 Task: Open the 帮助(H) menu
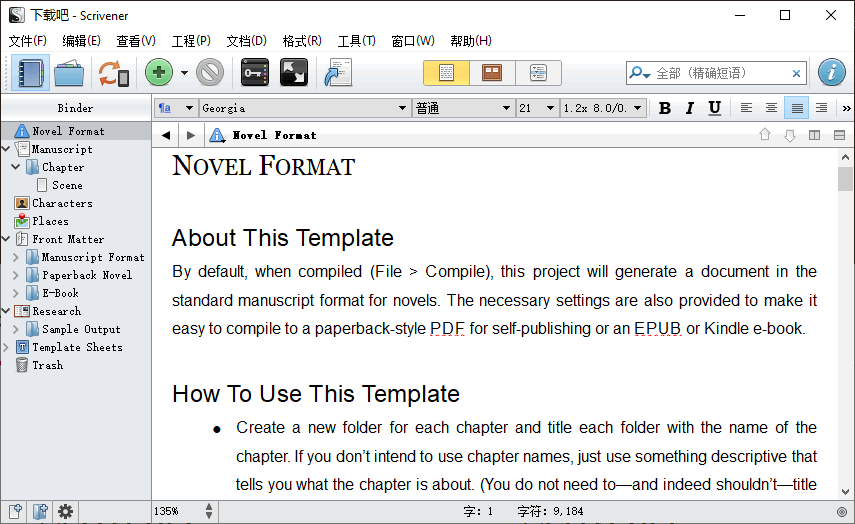point(471,41)
